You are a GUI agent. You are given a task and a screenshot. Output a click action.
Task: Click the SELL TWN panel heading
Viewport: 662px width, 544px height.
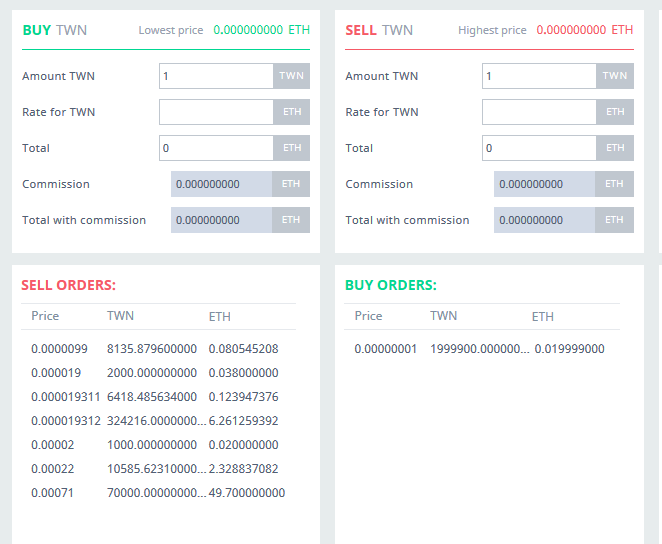click(x=379, y=30)
